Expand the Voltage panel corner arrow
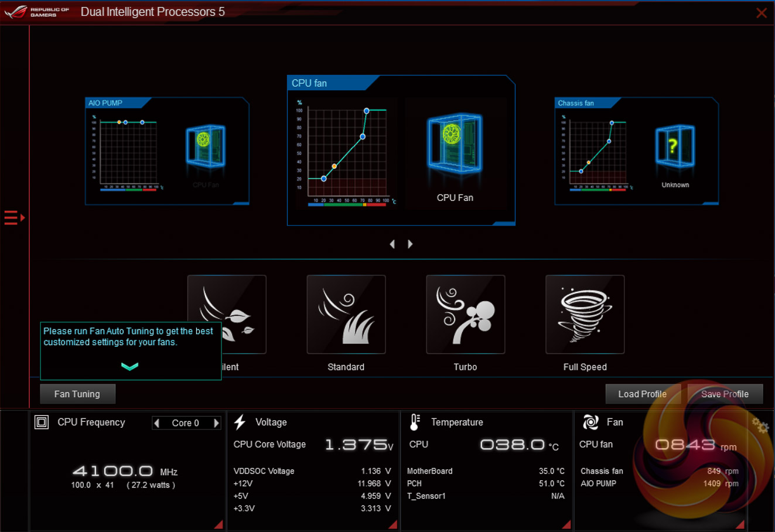Screen dimensions: 775x532 pos(392,524)
